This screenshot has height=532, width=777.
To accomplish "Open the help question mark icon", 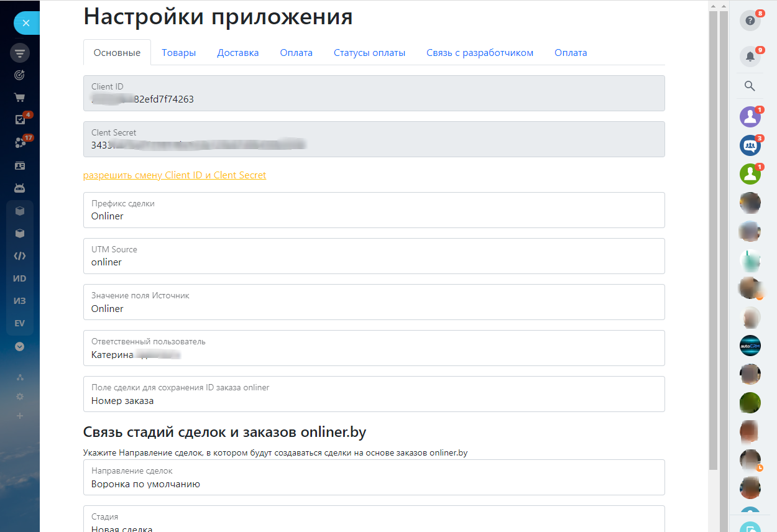I will point(750,21).
